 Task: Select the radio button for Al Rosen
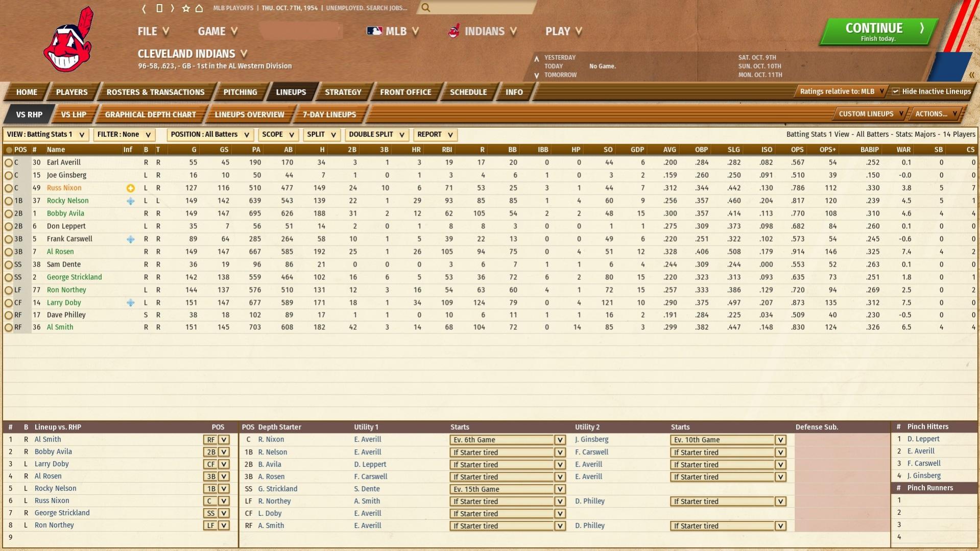(x=8, y=252)
